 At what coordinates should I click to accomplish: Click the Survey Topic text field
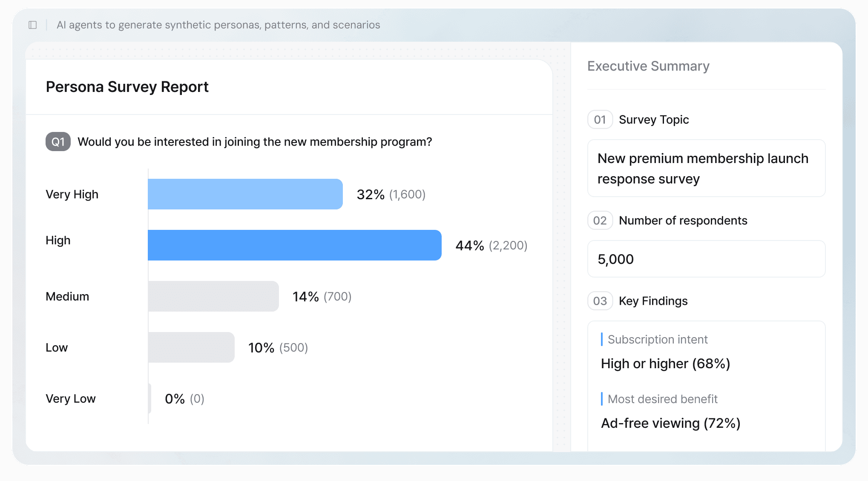pos(706,169)
